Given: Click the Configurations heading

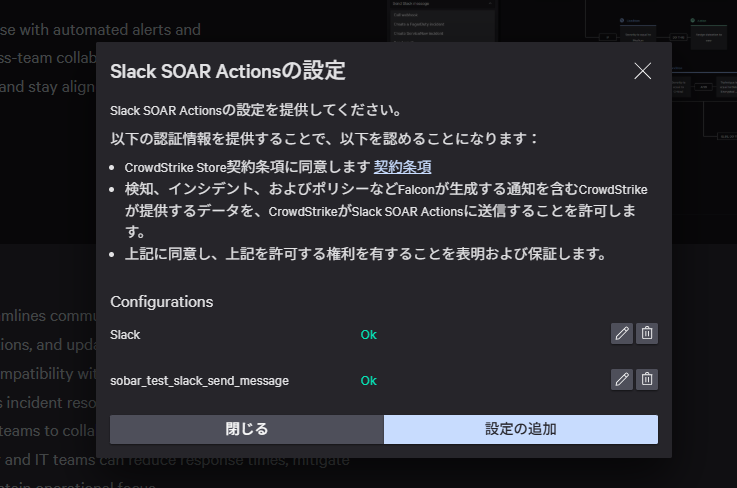Looking at the screenshot, I should (162, 302).
